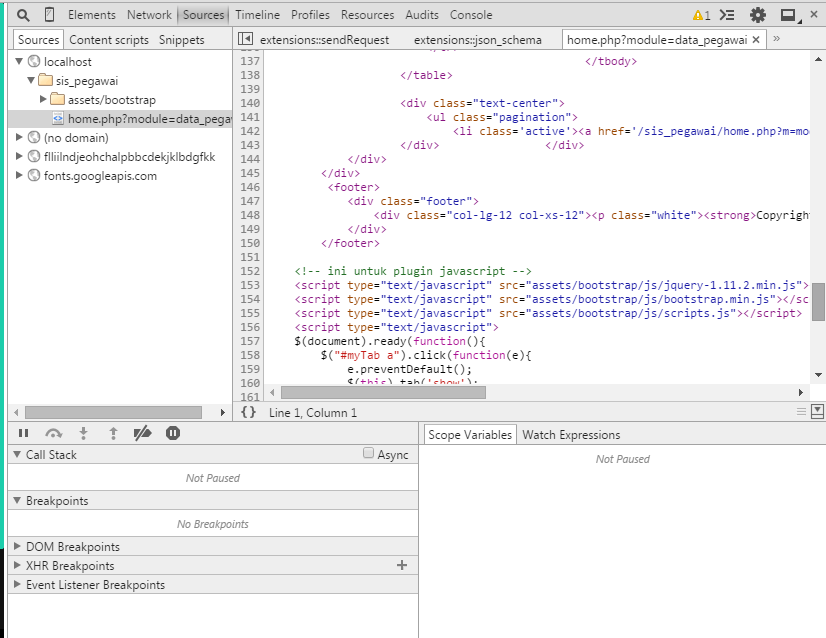Switch to the Network panel
826x638 pixels.
(x=149, y=15)
